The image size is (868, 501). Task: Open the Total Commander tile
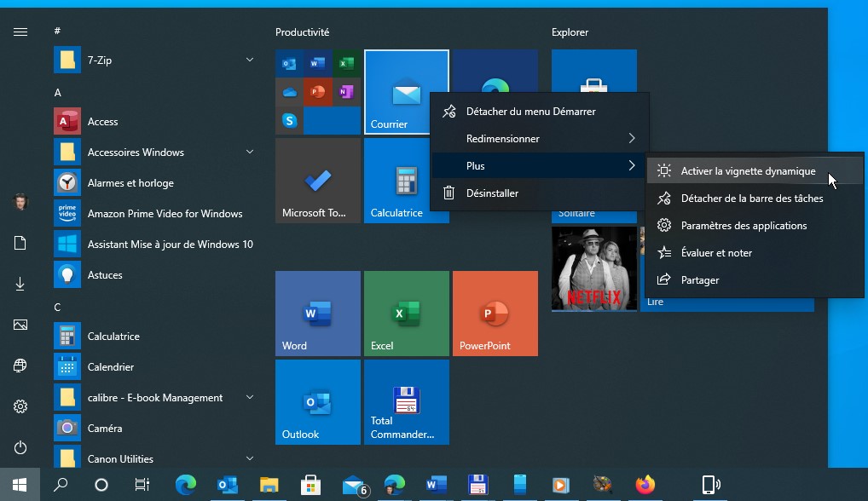406,401
